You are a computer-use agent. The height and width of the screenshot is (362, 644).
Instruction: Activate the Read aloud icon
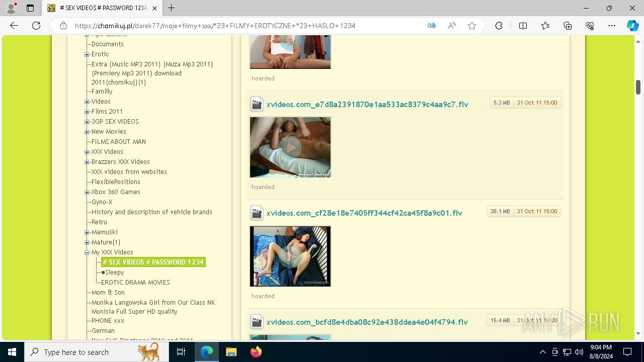452,26
